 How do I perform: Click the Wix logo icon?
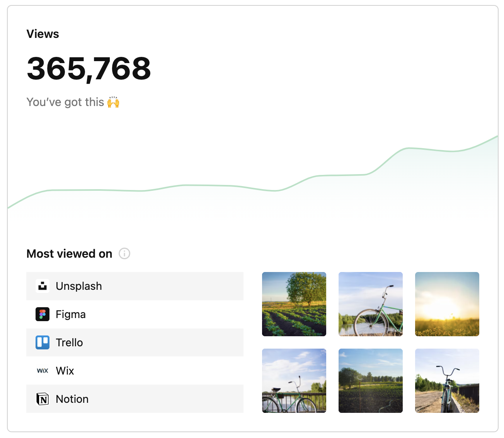coord(43,371)
